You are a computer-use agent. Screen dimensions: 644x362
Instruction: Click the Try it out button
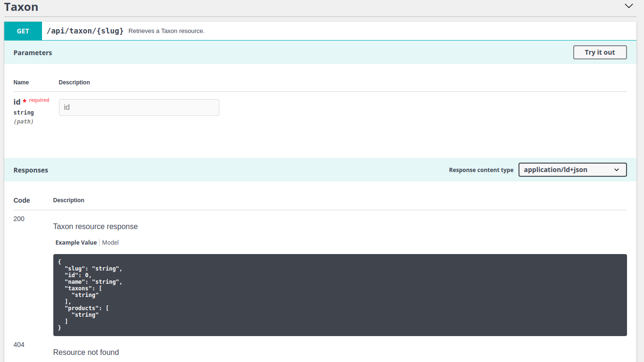coord(600,52)
